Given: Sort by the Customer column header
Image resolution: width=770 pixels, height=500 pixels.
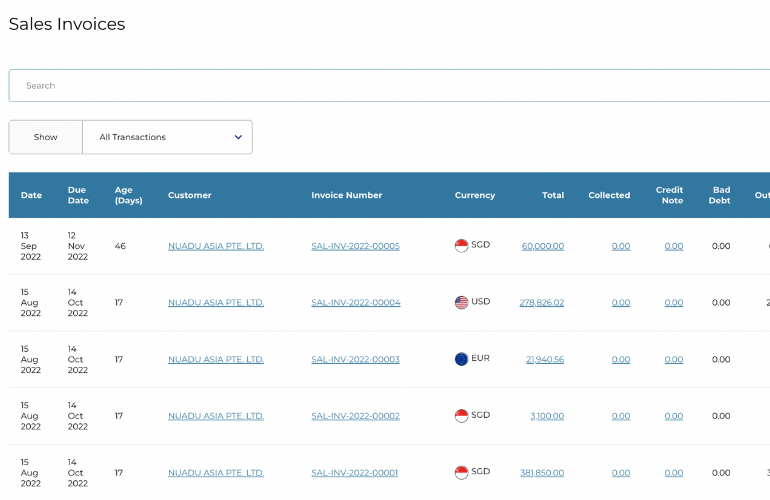Looking at the screenshot, I should (x=190, y=195).
